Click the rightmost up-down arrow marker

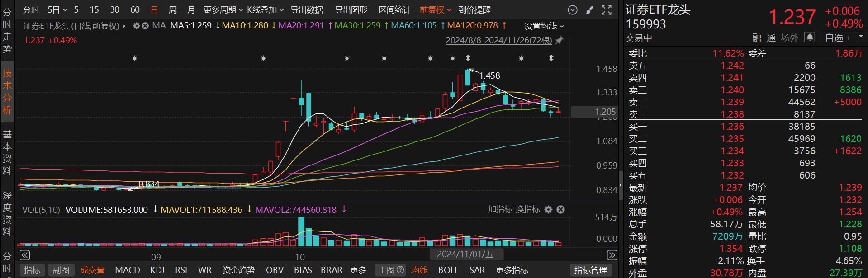coord(551,58)
